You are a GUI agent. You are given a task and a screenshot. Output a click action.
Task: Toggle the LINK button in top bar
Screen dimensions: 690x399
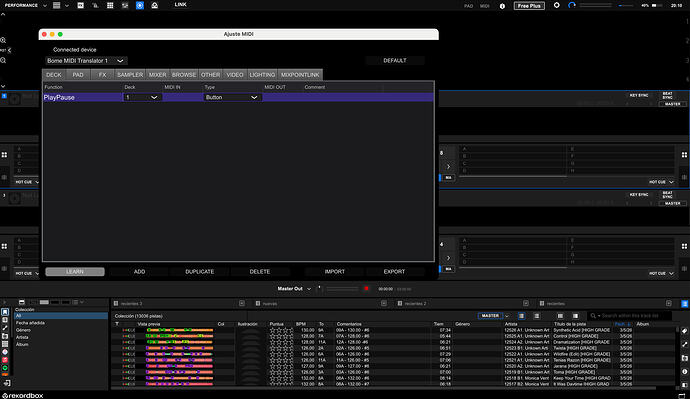pos(180,5)
